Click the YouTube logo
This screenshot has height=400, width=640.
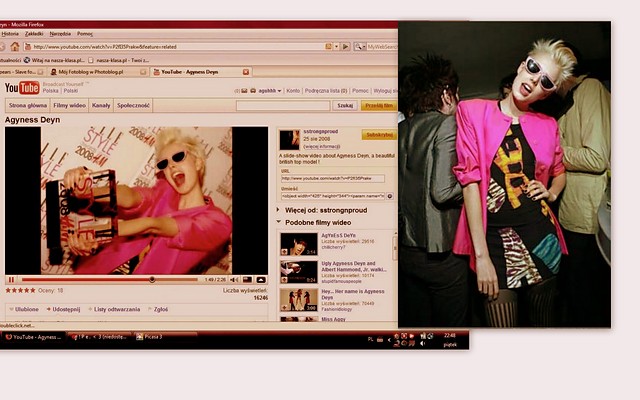22,87
